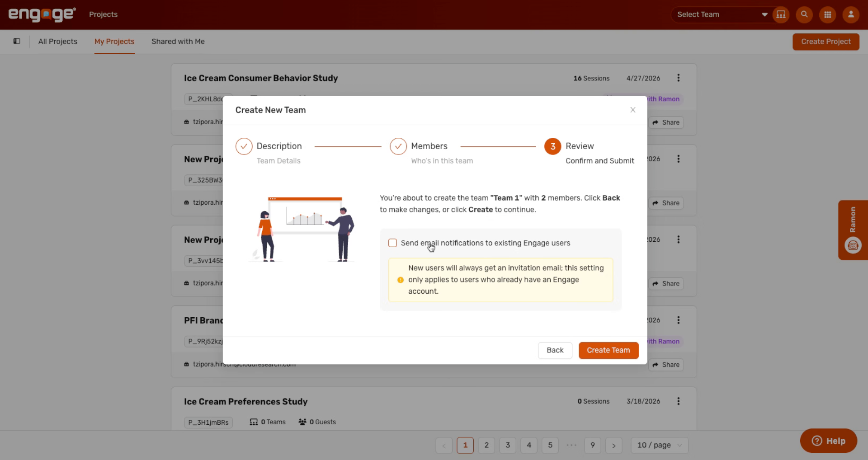This screenshot has width=868, height=460.
Task: Open options for Ice Cream Preferences Study
Action: coord(678,401)
